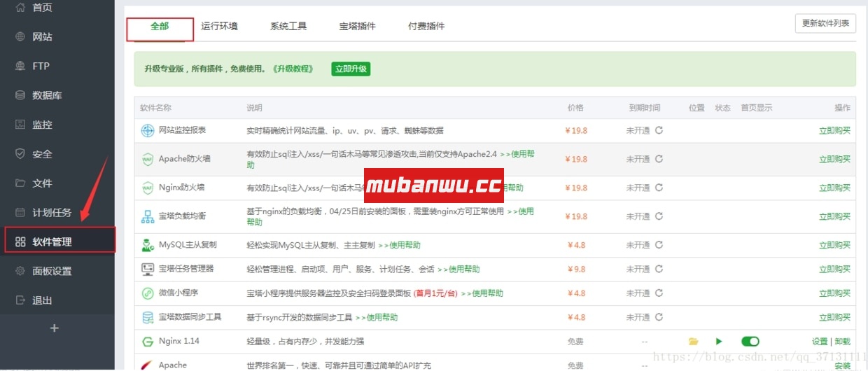Image resolution: width=868 pixels, height=371 pixels.
Task: Click the 宝塔任务管理器 monitor icon
Action: coord(148,269)
